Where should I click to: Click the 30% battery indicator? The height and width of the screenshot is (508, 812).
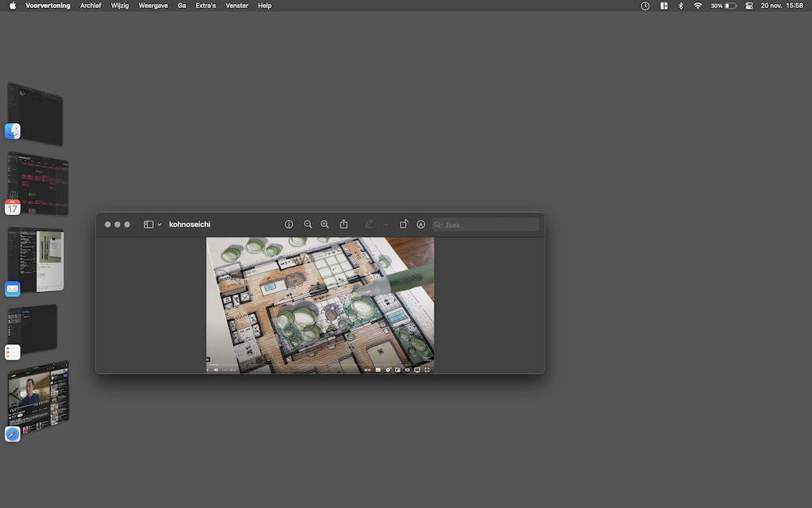pos(723,6)
